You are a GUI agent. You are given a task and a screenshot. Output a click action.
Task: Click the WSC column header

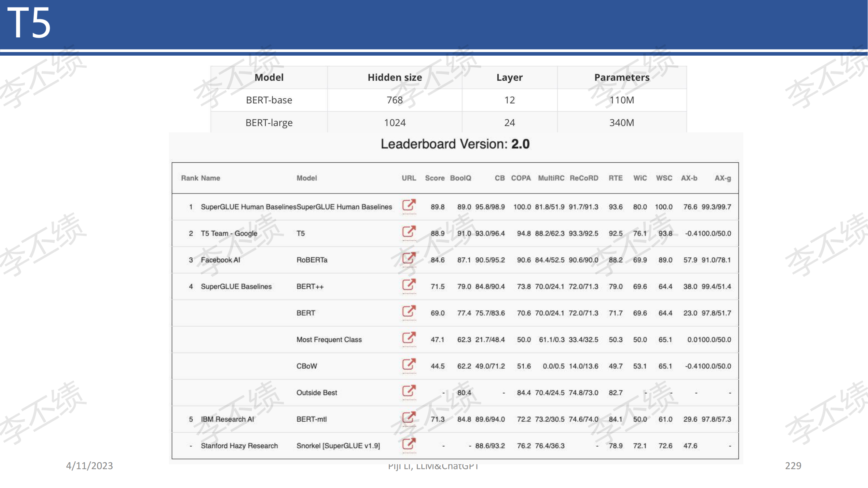(x=664, y=178)
